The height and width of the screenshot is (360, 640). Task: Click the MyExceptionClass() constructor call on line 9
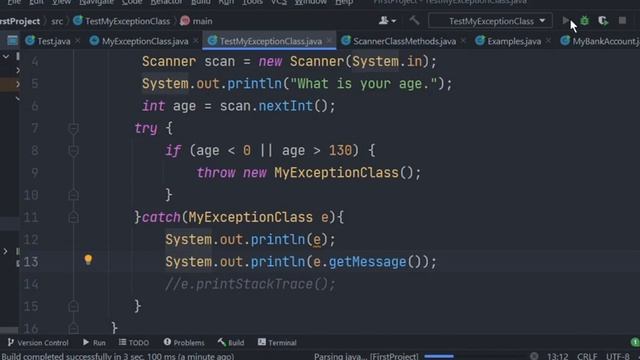[344, 173]
